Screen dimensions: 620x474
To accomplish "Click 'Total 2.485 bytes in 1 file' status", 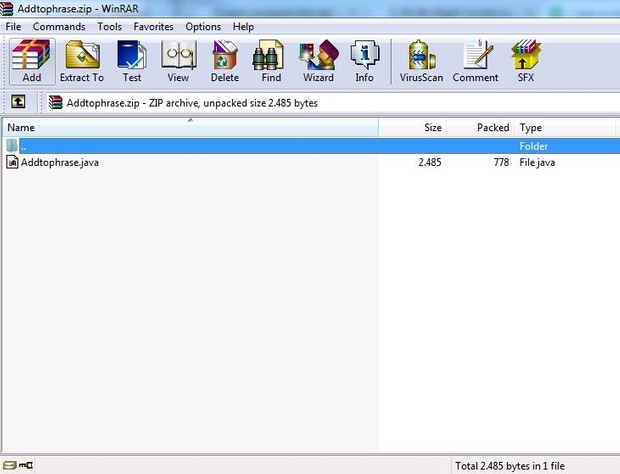I will click(510, 466).
